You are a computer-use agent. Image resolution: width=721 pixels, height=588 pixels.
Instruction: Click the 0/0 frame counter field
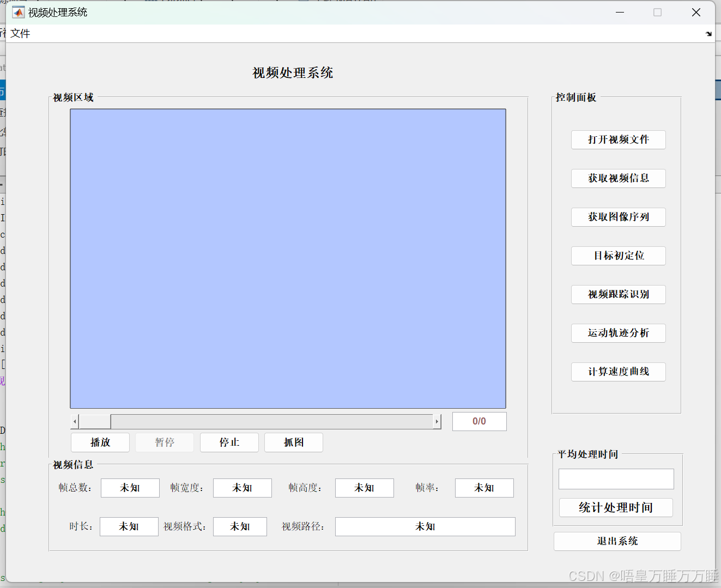480,421
